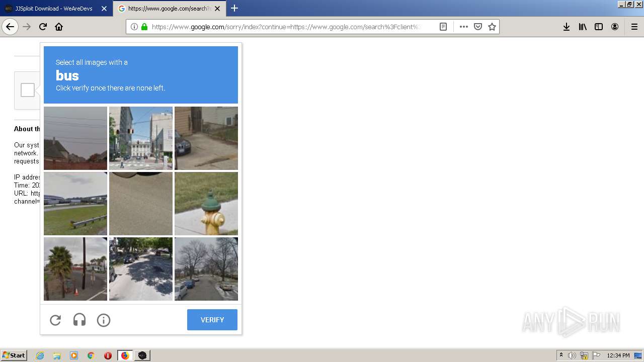
Task: Open Windows Media Player from taskbar
Action: coord(74,355)
